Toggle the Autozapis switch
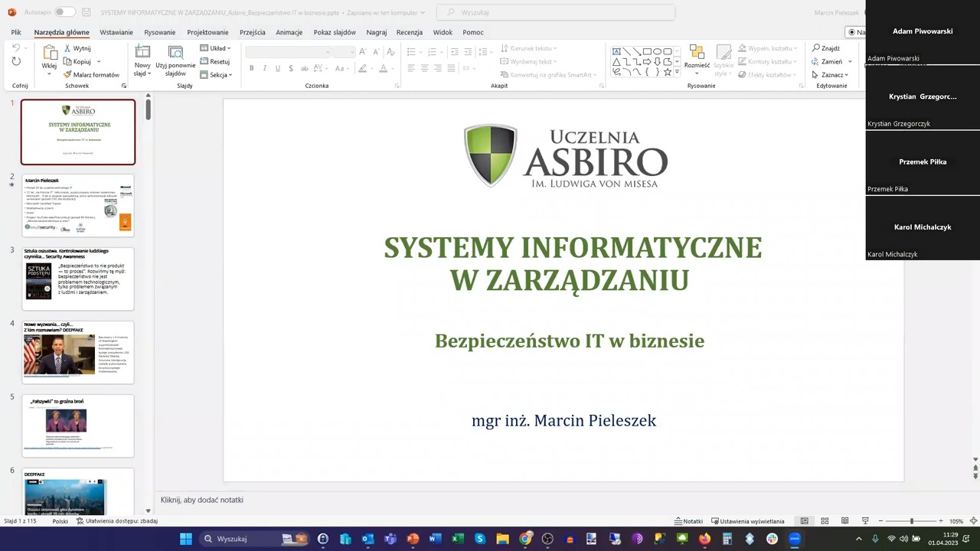This screenshot has height=551, width=980. point(64,12)
